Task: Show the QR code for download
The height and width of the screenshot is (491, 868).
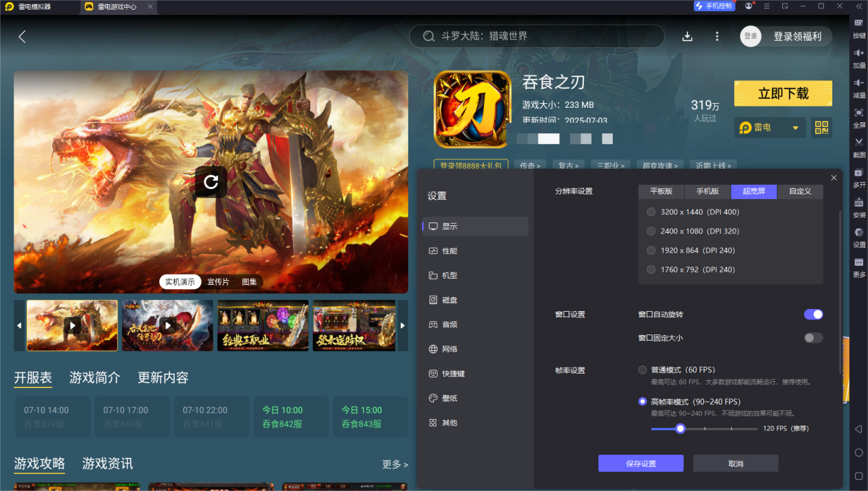Action: point(821,127)
